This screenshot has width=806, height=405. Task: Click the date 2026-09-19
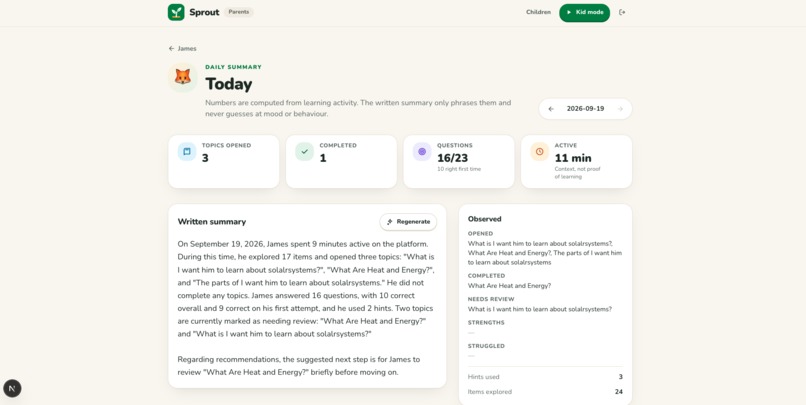pos(585,109)
